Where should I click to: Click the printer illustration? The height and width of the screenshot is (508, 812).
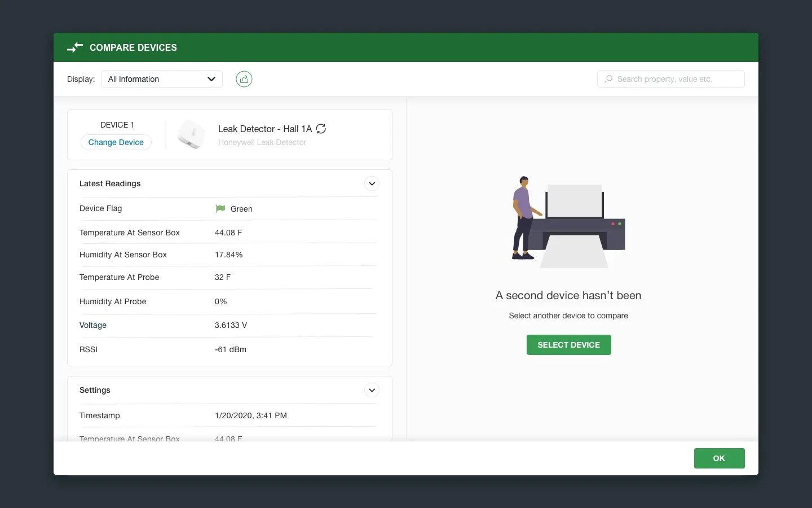tap(568, 222)
